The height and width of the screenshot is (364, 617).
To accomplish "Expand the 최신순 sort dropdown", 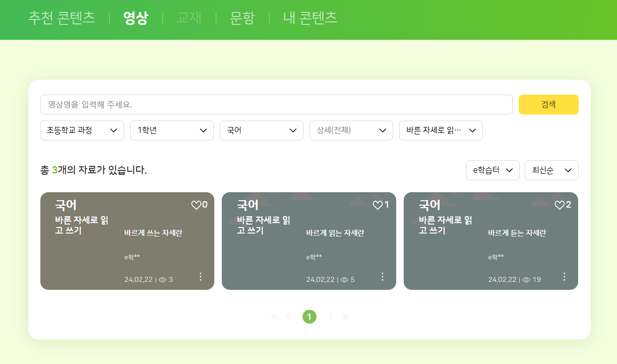I will [x=551, y=170].
